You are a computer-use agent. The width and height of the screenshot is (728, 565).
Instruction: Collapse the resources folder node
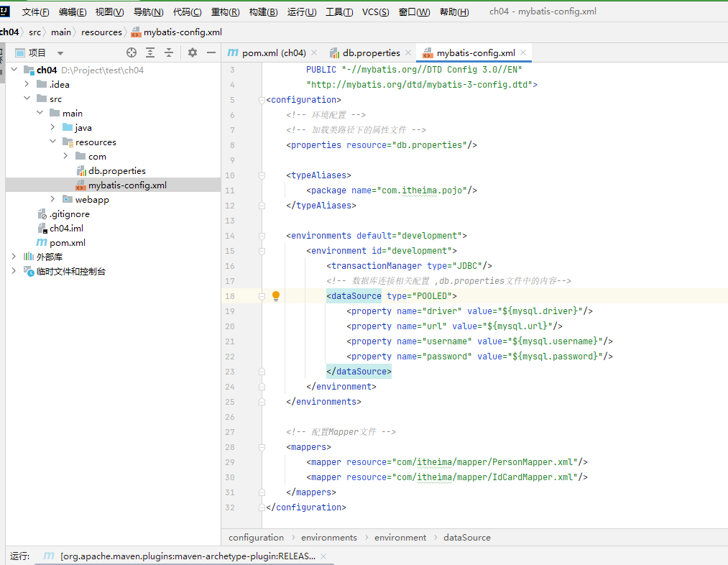click(53, 142)
